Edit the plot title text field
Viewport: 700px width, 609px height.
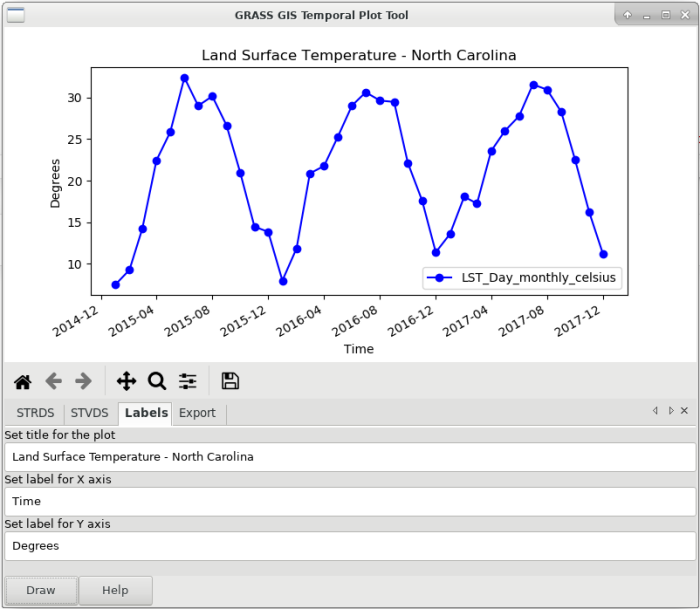[349, 457]
